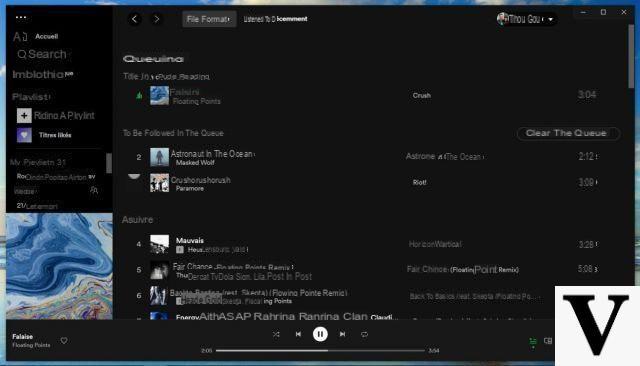Click the main view vertical scrollbar
640x366 pixels.
(631, 56)
